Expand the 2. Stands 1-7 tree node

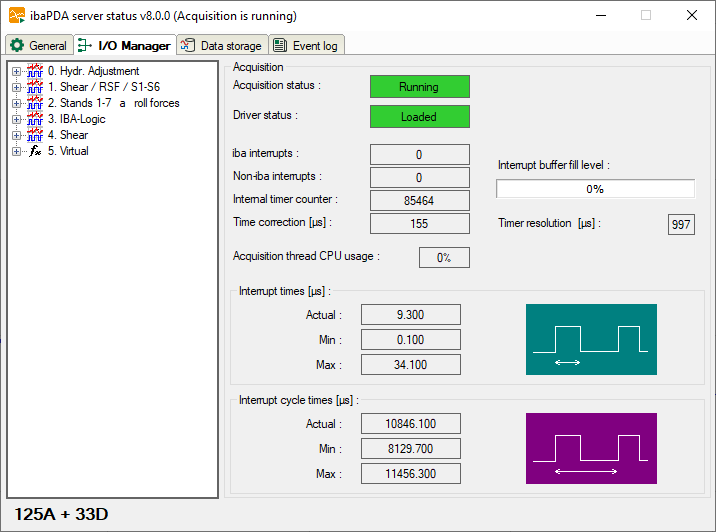coord(16,103)
